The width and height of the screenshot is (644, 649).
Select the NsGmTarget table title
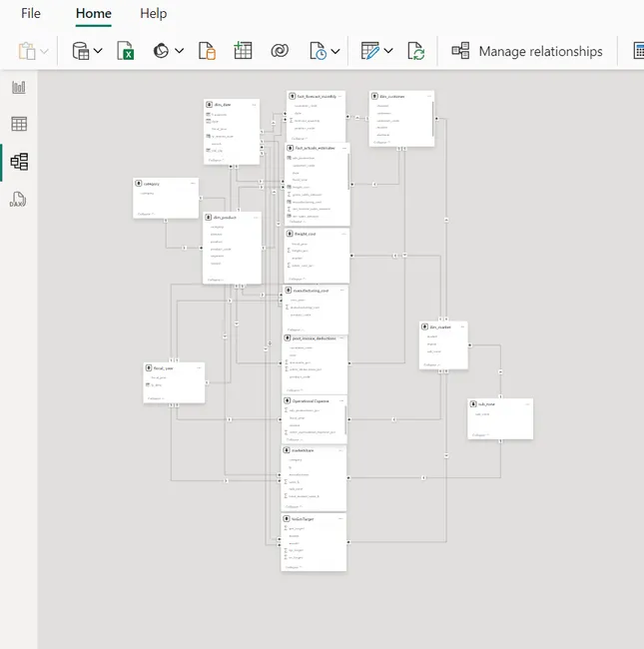pos(303,518)
